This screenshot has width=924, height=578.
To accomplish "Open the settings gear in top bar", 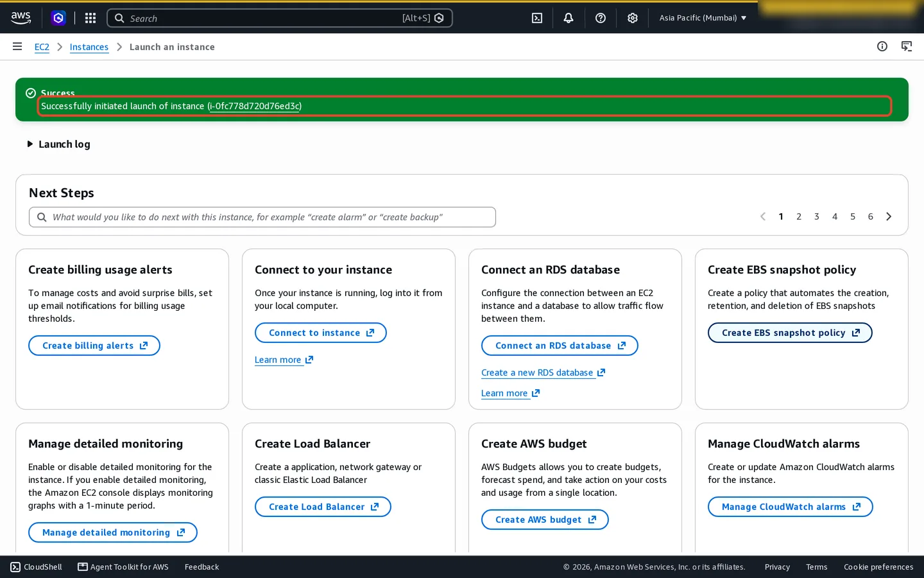I will coord(633,18).
